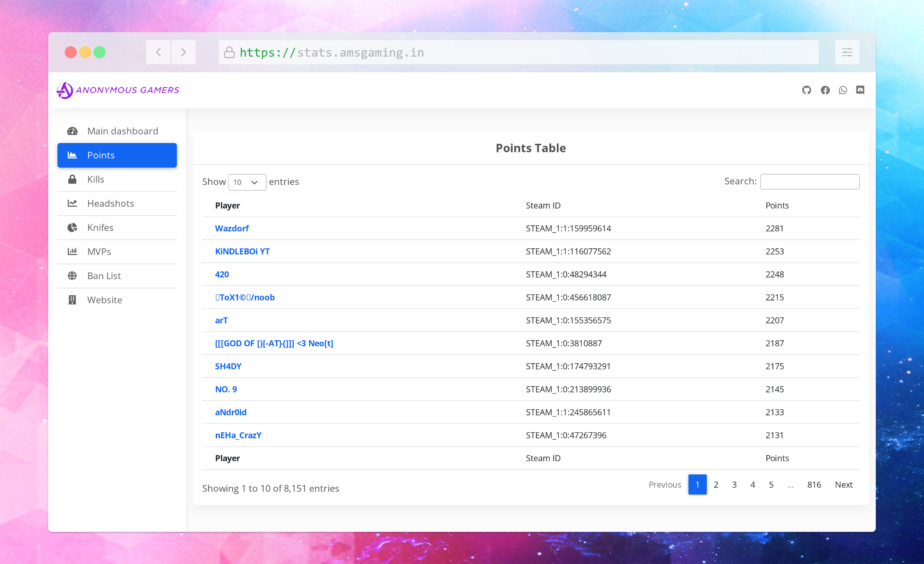The width and height of the screenshot is (924, 564).
Task: Open the browser settings sliders icon
Action: click(x=847, y=52)
